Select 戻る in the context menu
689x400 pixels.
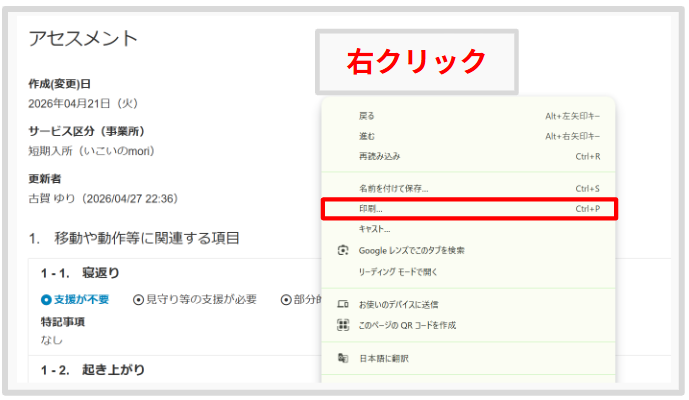click(468, 116)
